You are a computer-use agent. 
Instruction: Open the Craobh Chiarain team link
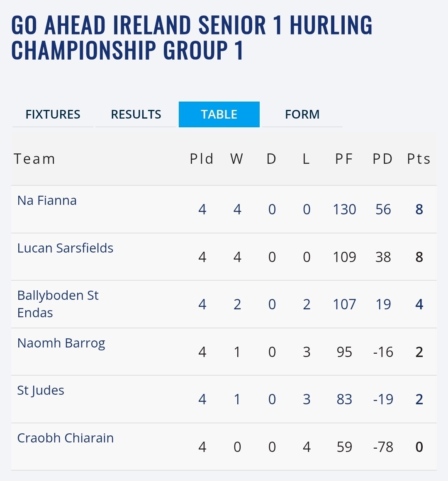point(65,438)
